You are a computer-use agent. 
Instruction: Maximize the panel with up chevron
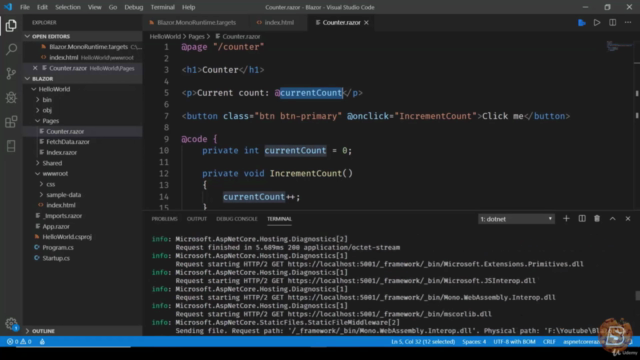[x=613, y=219]
